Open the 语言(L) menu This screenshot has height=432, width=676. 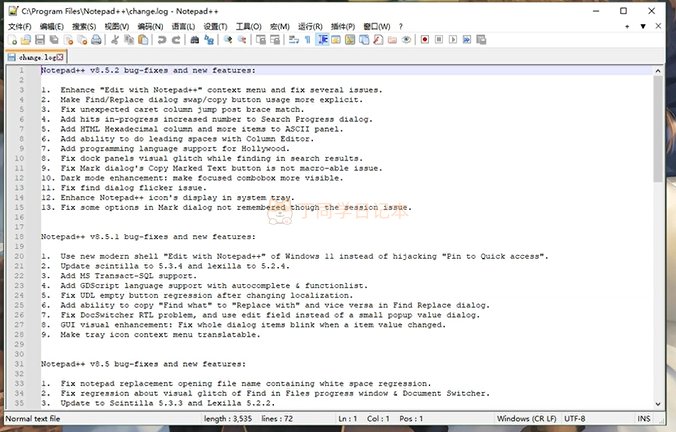(x=183, y=27)
